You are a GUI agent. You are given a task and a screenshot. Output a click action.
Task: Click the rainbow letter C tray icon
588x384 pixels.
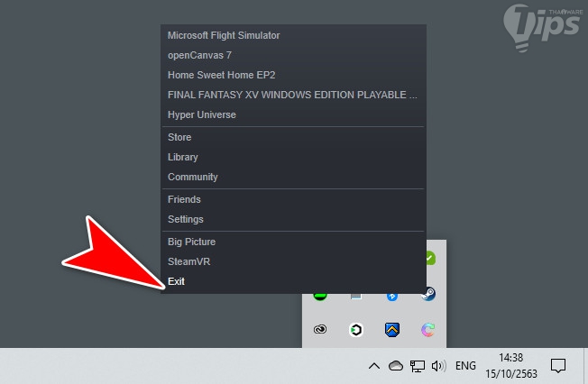tap(427, 330)
